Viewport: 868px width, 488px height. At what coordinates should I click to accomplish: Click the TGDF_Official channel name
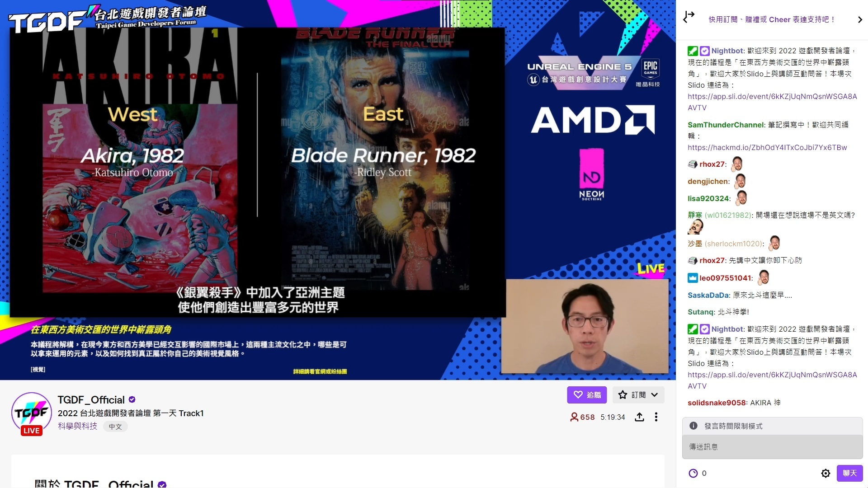(91, 399)
